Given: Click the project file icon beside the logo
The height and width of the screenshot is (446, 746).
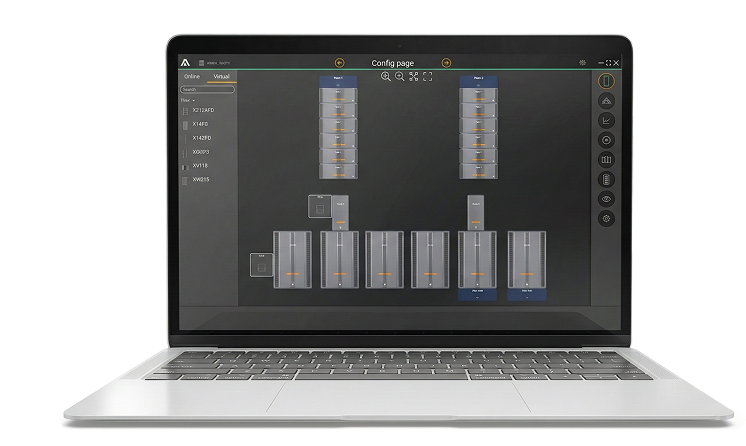Looking at the screenshot, I should coord(201,63).
